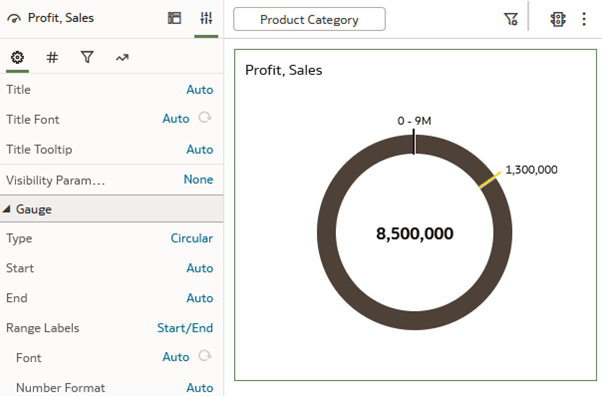Image resolution: width=602 pixels, height=396 pixels.
Task: Click the Product Category filter button
Action: [x=309, y=19]
